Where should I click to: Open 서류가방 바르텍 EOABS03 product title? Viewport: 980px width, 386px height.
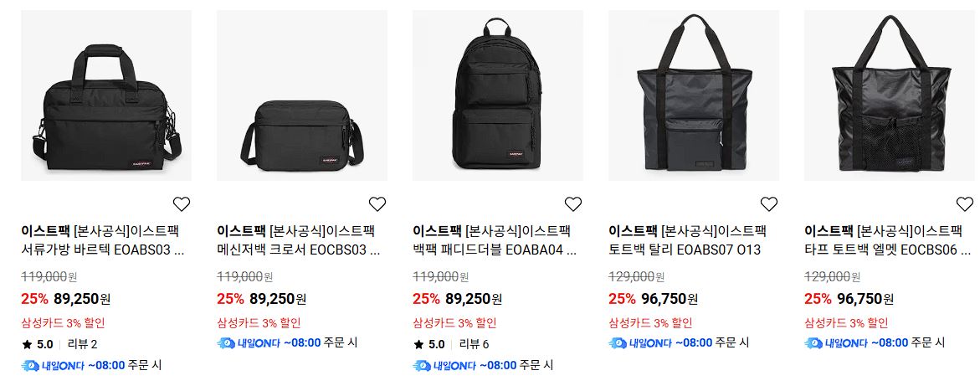pos(103,241)
